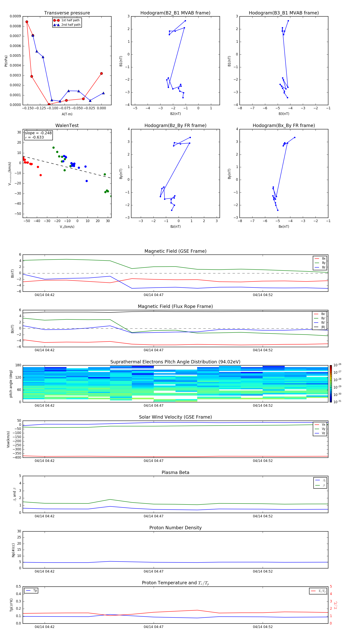This screenshot has width=351, height=644.
Task: Click the 'A(T·m)' x-axis label
Action: tap(67, 114)
